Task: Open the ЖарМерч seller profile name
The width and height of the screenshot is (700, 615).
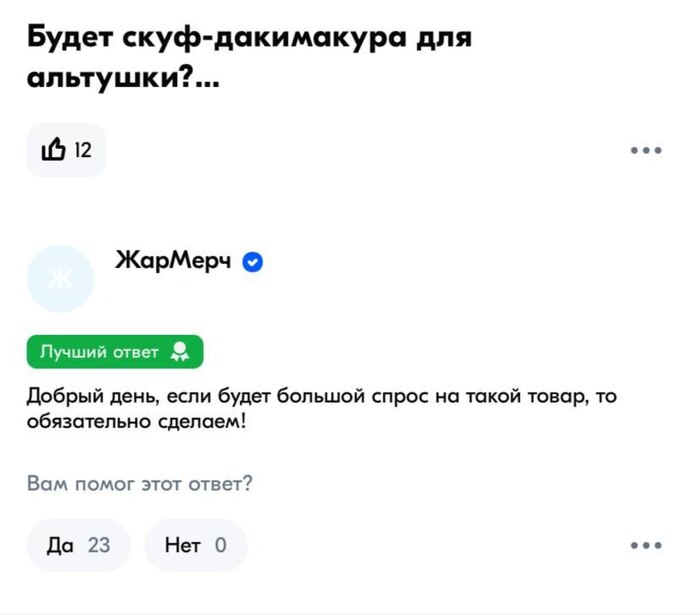Action: [x=174, y=261]
